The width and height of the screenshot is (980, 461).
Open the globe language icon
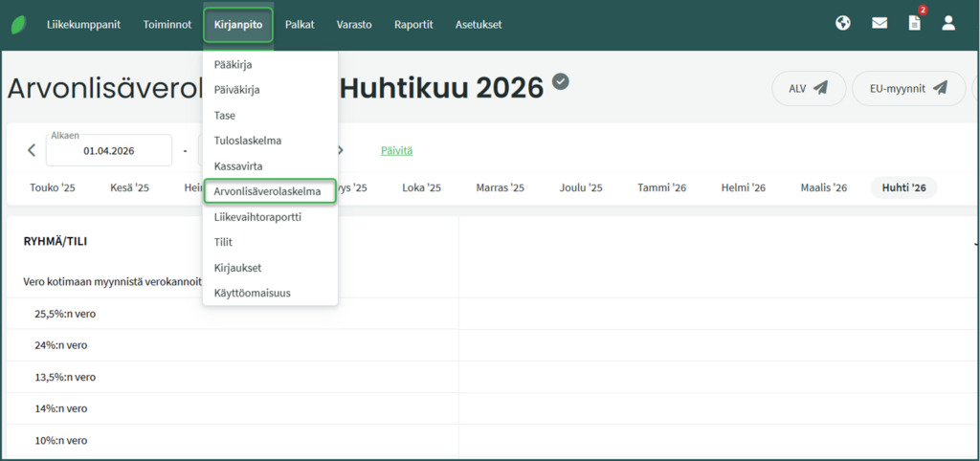(843, 24)
